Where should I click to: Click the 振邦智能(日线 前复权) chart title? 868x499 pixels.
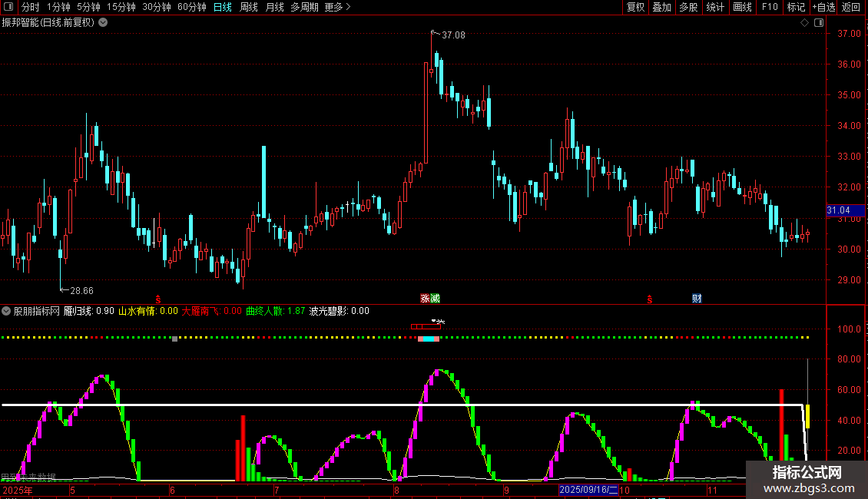[x=48, y=23]
